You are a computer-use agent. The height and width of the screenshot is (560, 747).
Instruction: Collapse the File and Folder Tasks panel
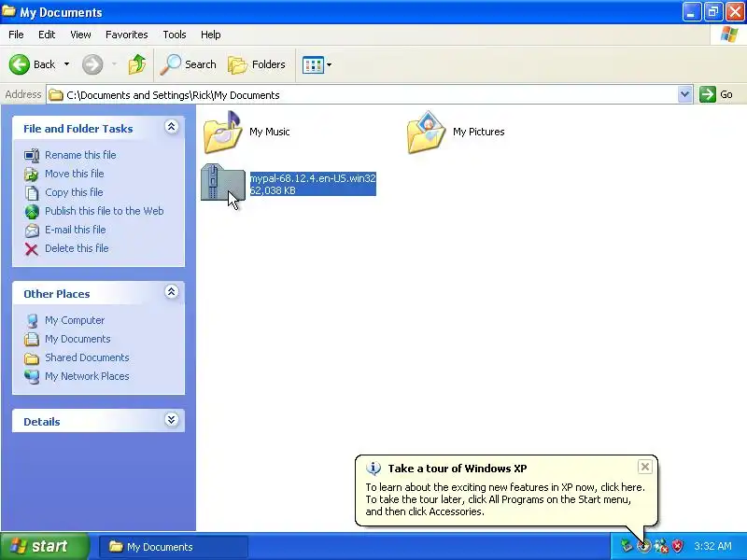172,127
